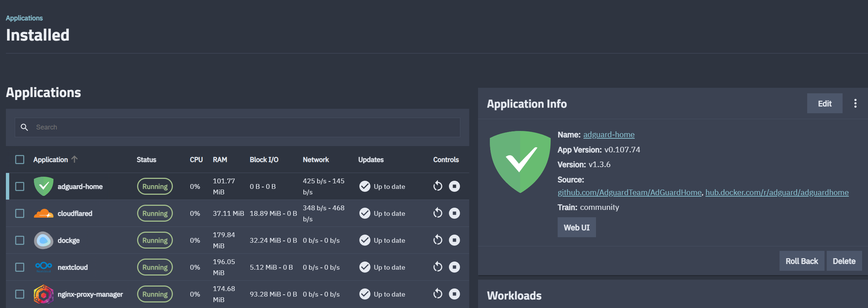868x308 pixels.
Task: Open the adguard-home Web UI
Action: pyautogui.click(x=576, y=227)
